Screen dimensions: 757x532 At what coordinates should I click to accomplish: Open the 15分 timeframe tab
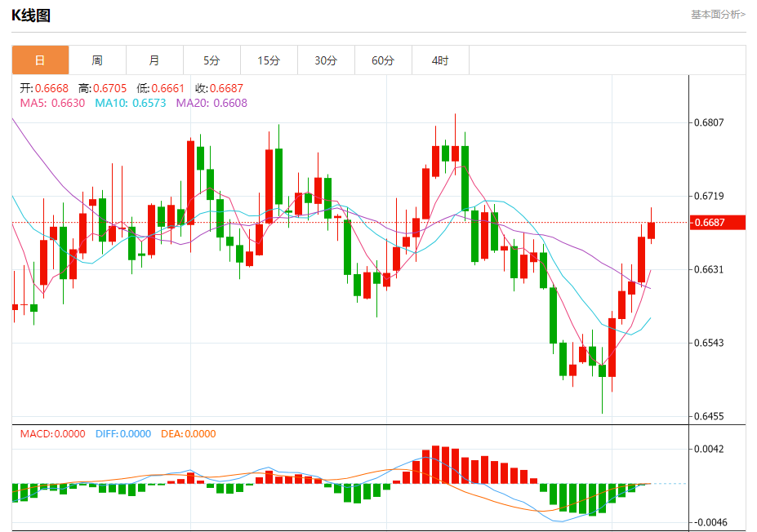click(x=269, y=60)
